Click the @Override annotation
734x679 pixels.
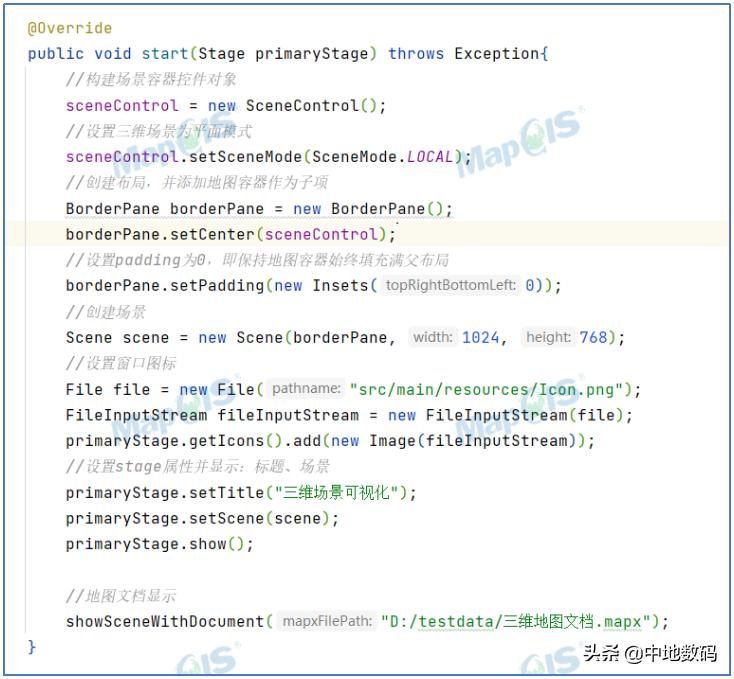pyautogui.click(x=70, y=28)
